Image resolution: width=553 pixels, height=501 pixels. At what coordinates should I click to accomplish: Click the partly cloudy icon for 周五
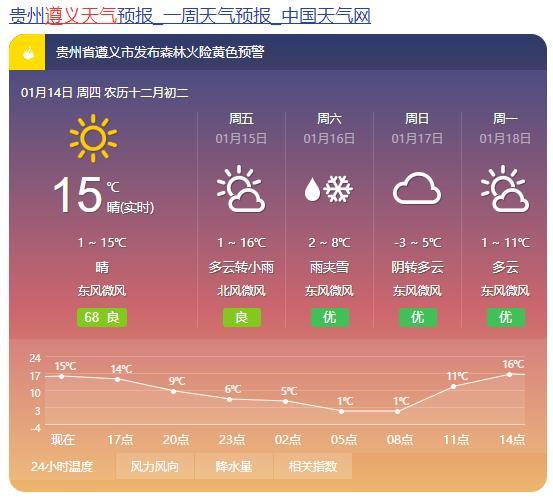tap(241, 189)
